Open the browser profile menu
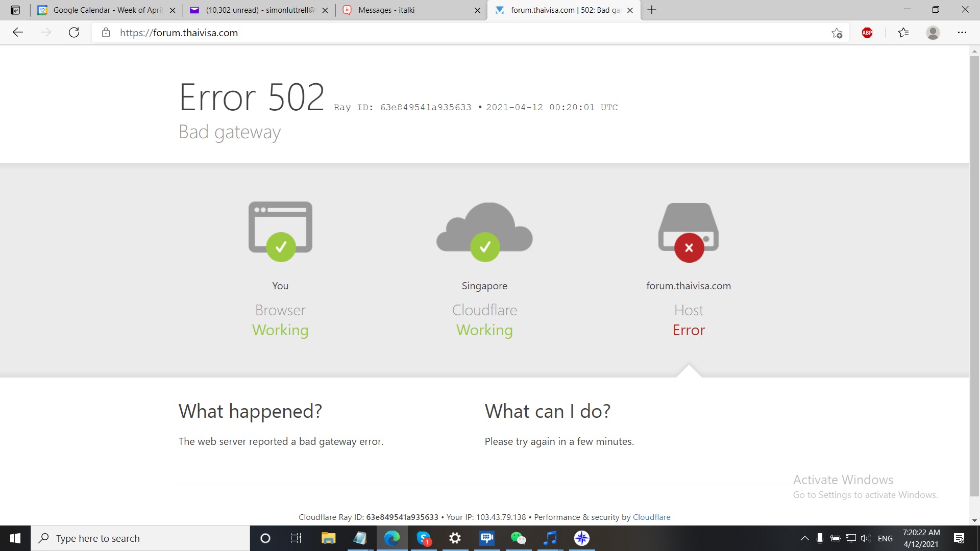 click(933, 33)
